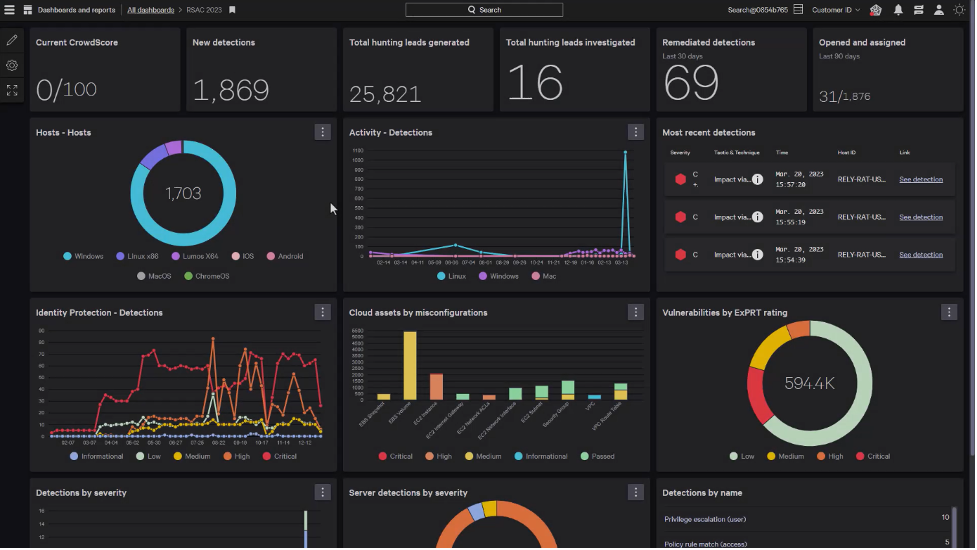Toggle Windows legend in Hosts chart
Image resolution: width=977 pixels, height=550 pixels.
pyautogui.click(x=83, y=256)
